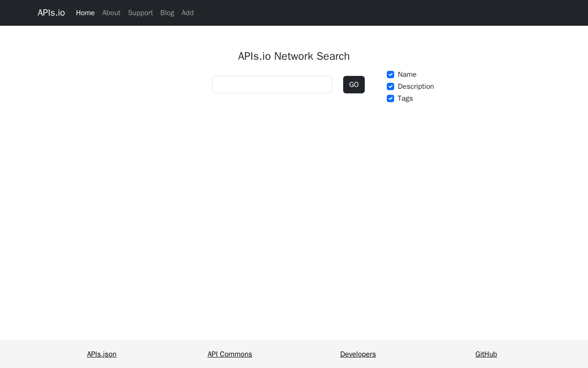This screenshot has height=368, width=588.
Task: Follow the API Commons footer link
Action: click(230, 354)
